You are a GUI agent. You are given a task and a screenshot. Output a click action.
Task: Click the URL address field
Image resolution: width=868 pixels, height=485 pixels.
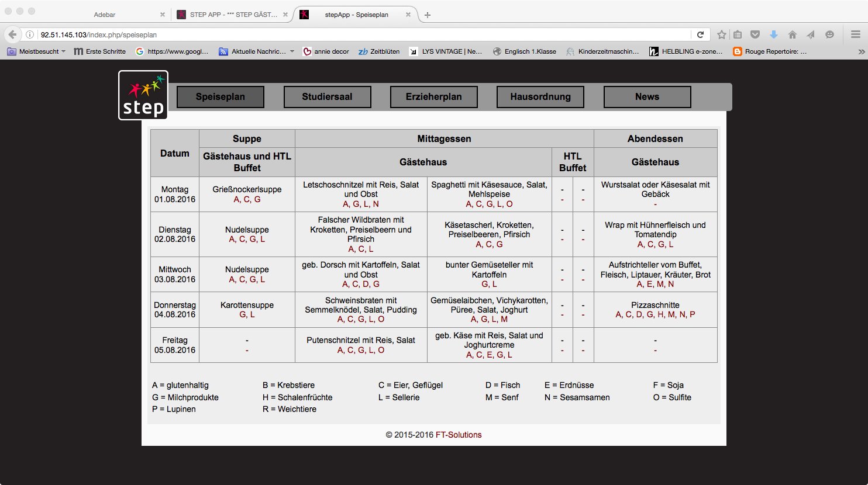363,34
